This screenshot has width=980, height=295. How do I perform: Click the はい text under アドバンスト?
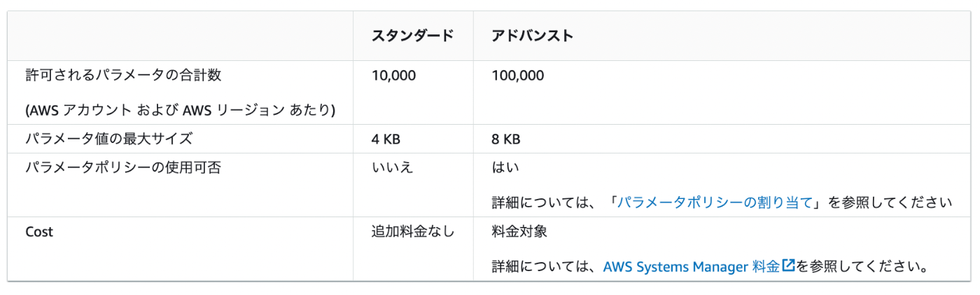[505, 167]
